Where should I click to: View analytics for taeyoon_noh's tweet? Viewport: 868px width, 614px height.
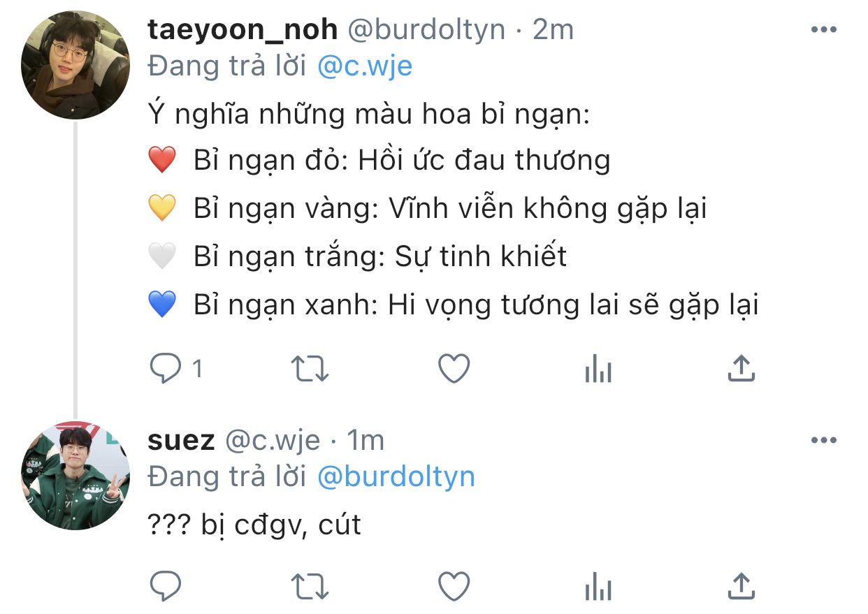[x=598, y=368]
